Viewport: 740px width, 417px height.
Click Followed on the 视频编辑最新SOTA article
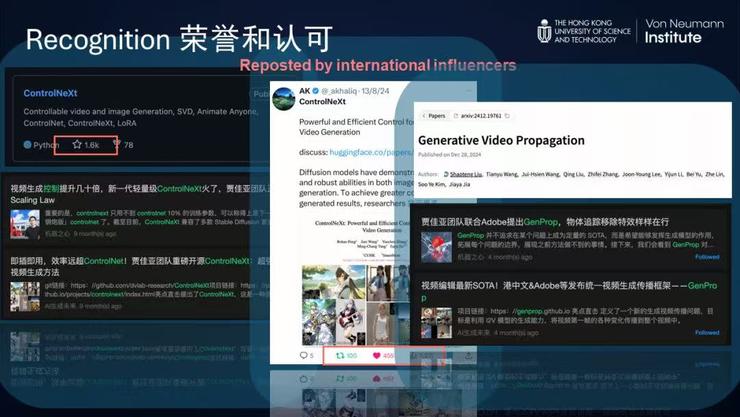tap(707, 332)
